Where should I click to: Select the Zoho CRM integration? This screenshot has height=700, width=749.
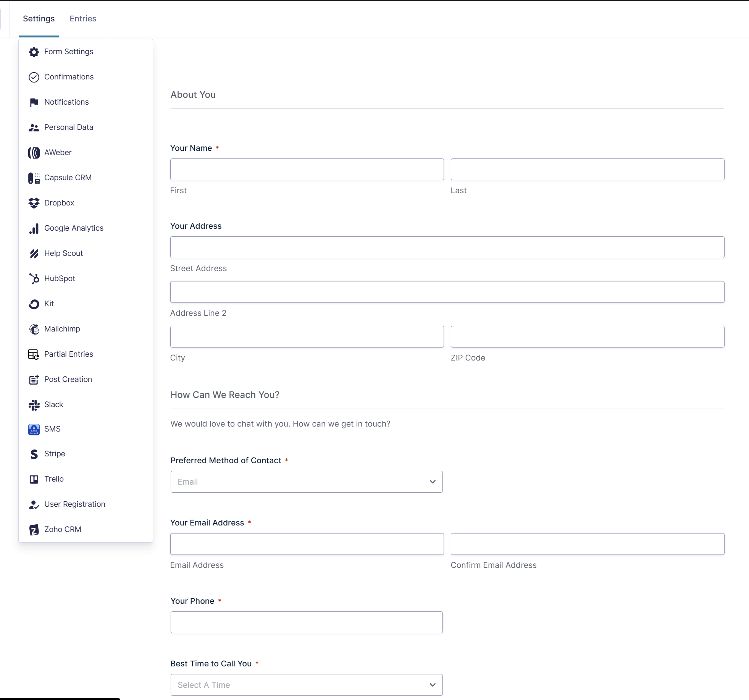63,529
